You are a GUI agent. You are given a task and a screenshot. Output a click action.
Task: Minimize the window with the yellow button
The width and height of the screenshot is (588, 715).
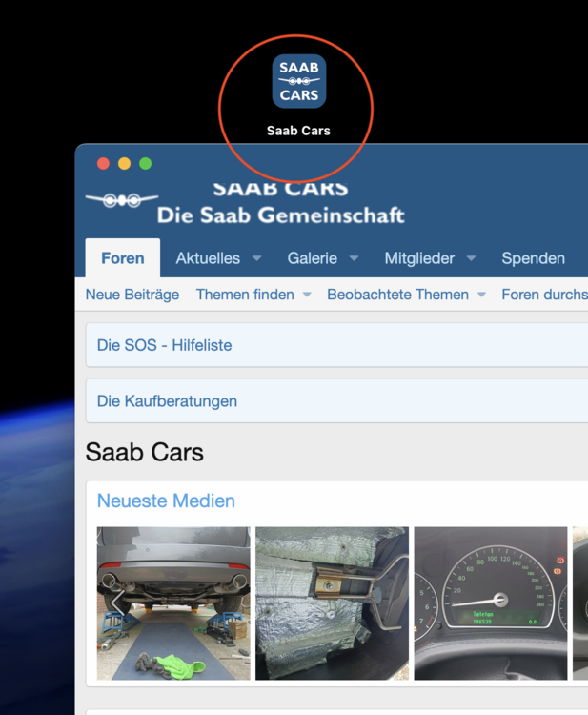pyautogui.click(x=125, y=163)
